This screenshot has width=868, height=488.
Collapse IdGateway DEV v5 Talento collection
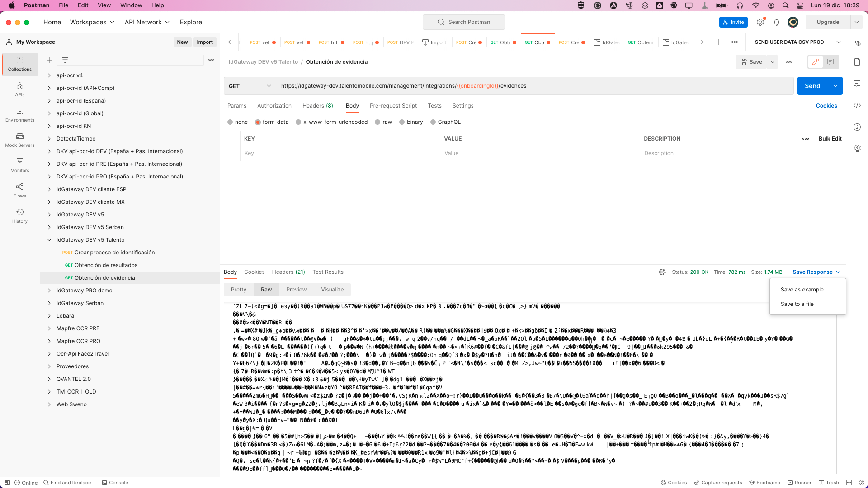point(49,240)
